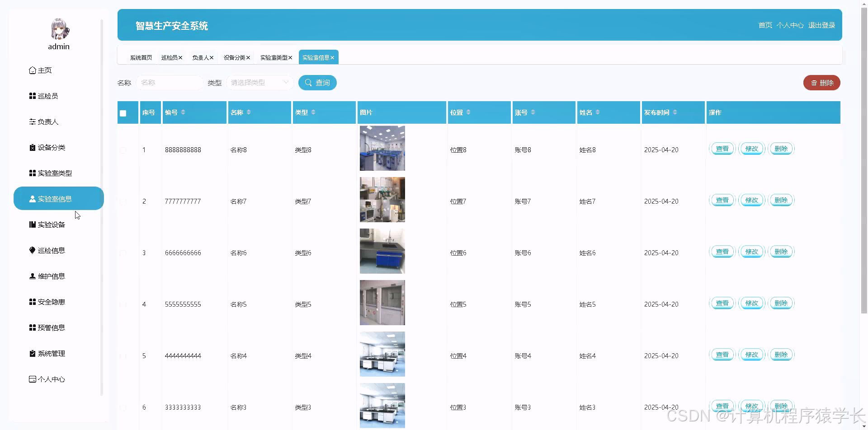Open the 请选择类型 dropdown
The image size is (868, 430).
tap(259, 83)
